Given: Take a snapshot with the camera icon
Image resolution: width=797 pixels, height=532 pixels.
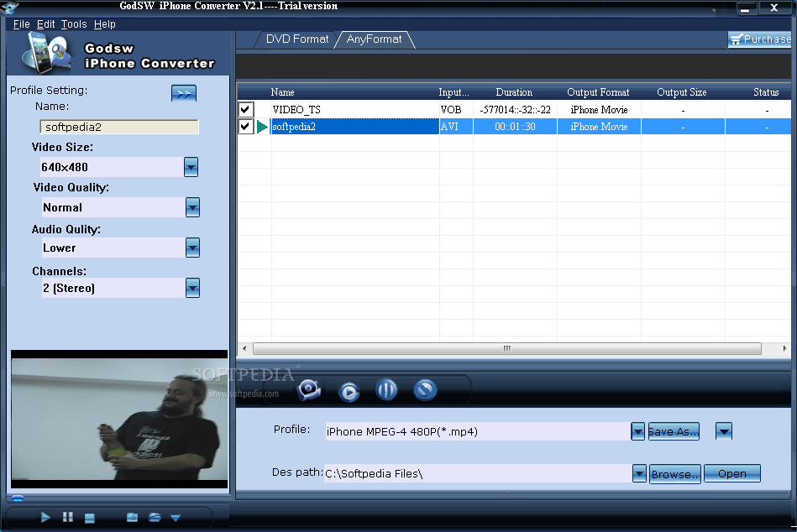Looking at the screenshot, I should point(132,517).
